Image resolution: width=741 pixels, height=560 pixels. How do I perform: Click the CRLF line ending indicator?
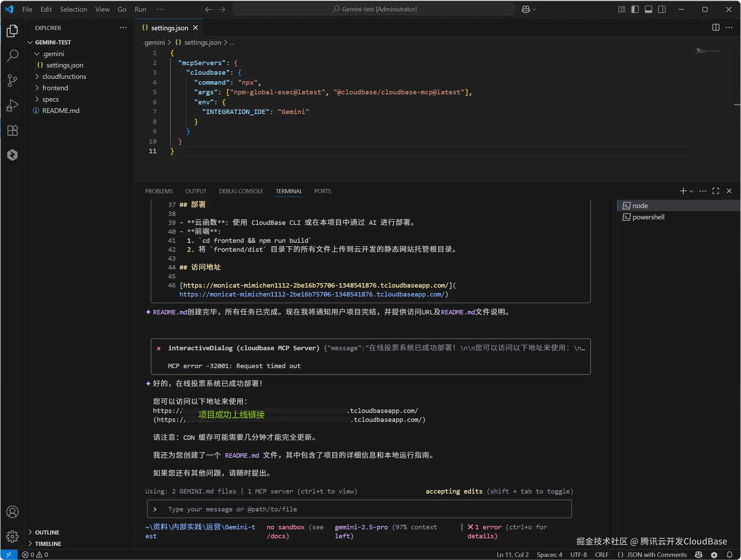(x=601, y=554)
